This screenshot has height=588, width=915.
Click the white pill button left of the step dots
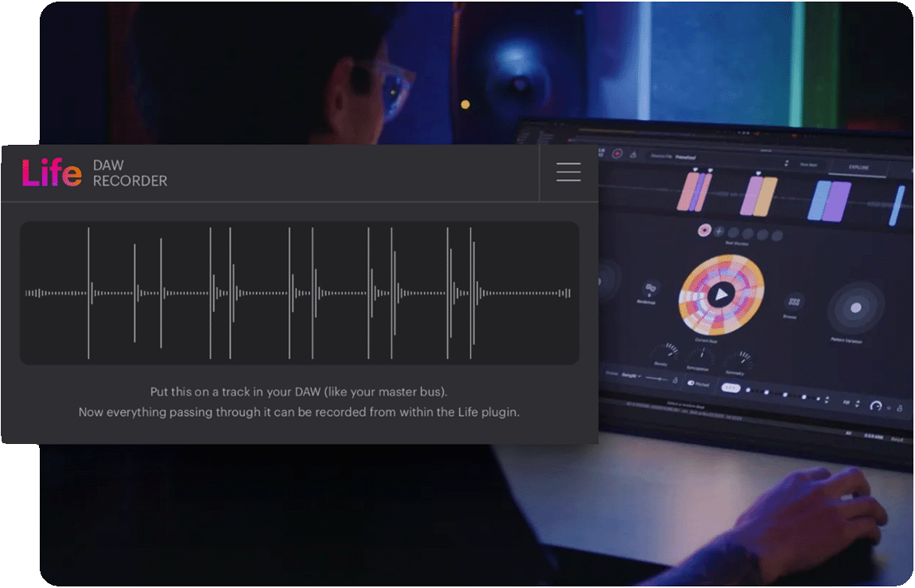click(x=730, y=387)
